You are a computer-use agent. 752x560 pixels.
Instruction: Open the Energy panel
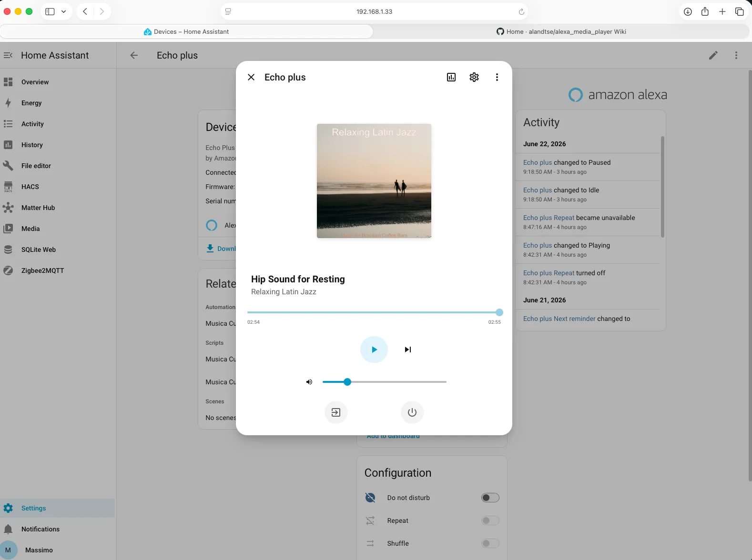tap(58, 103)
